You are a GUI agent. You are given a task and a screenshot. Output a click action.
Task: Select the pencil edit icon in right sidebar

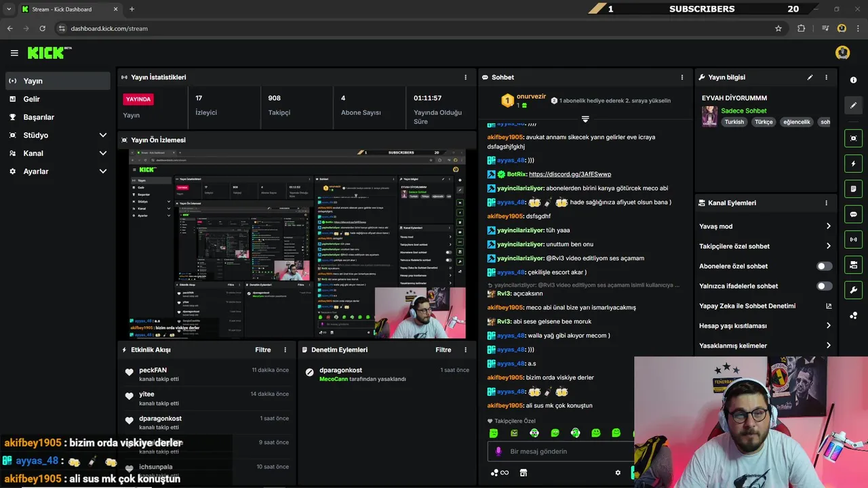pos(853,105)
